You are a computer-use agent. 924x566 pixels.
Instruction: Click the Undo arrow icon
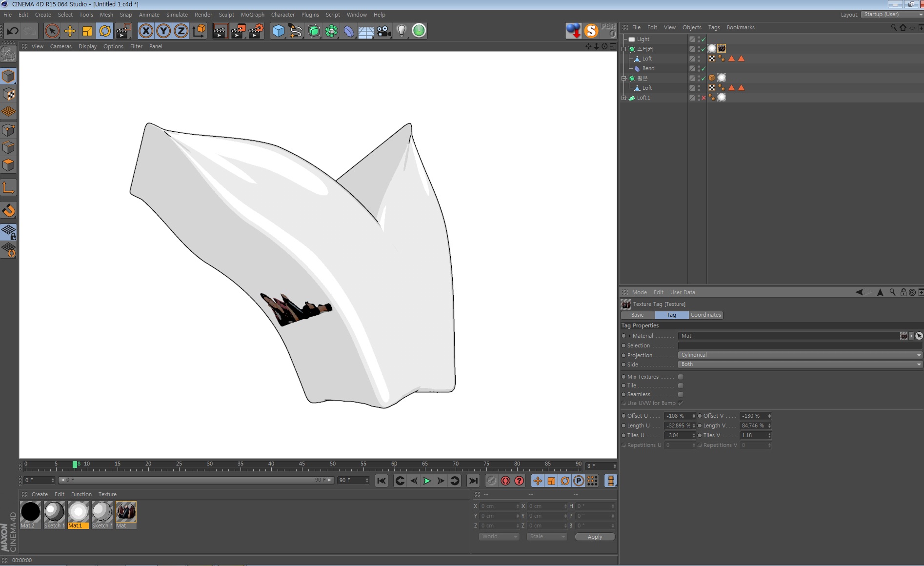(x=13, y=31)
